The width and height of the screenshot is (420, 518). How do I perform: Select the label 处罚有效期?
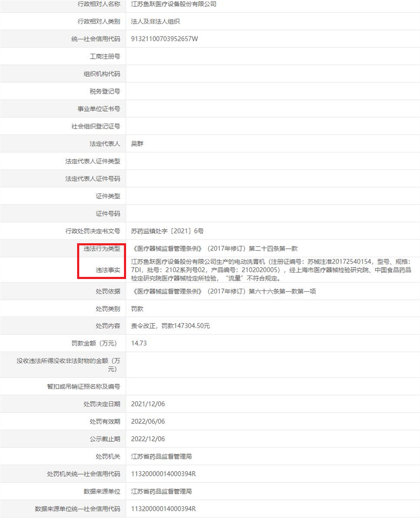point(105,421)
